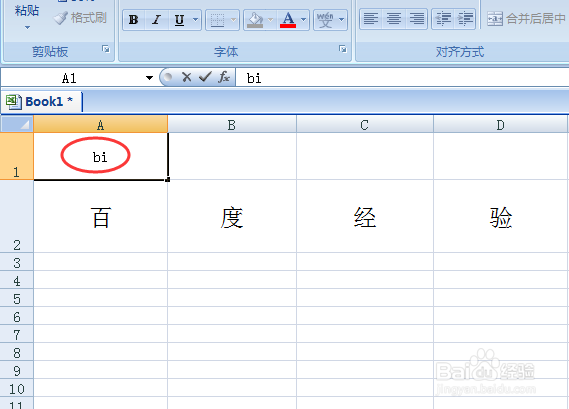The image size is (569, 409).
Task: Align text left
Action: point(371,19)
